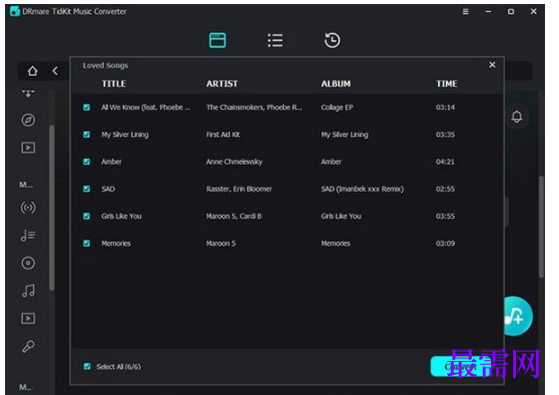Open the upper Videos play icon in sidebar
This screenshot has height=395, width=559.
(28, 148)
